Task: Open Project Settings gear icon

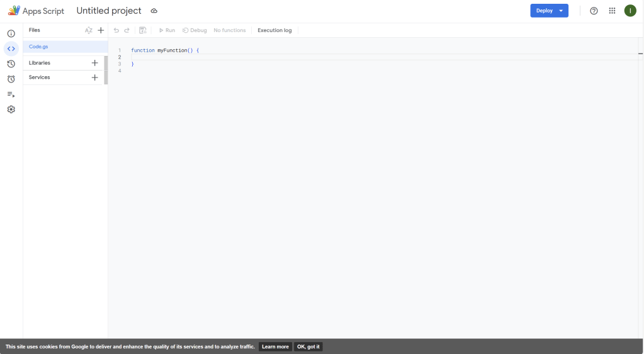Action: click(11, 109)
